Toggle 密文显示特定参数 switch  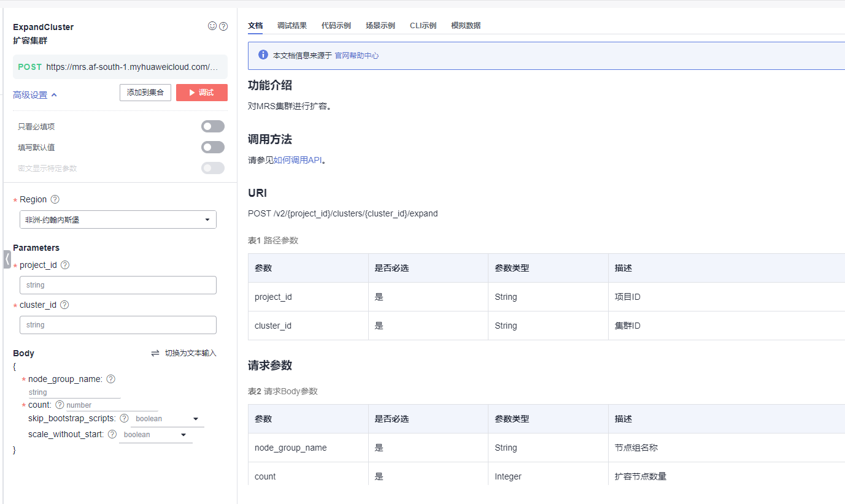(213, 168)
